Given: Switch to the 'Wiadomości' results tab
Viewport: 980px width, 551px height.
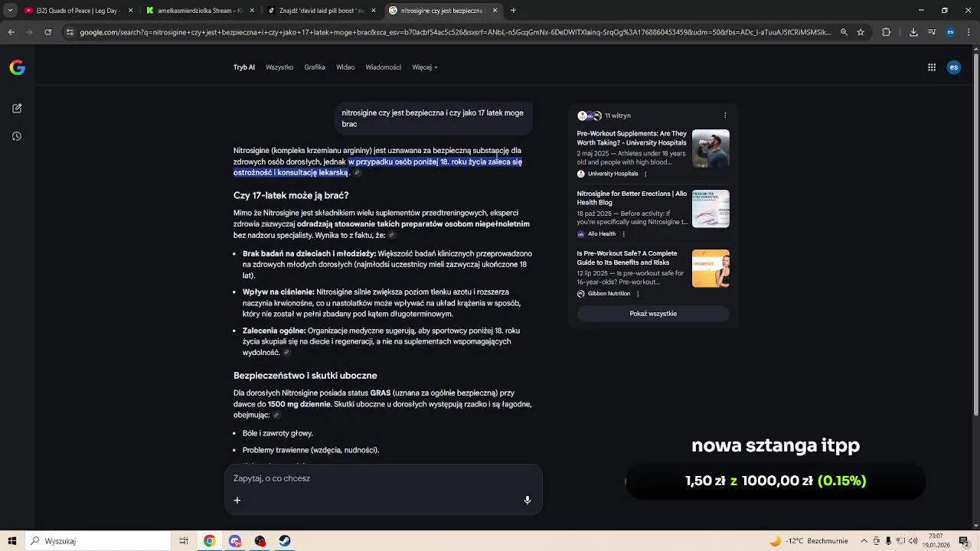Looking at the screenshot, I should coord(384,67).
